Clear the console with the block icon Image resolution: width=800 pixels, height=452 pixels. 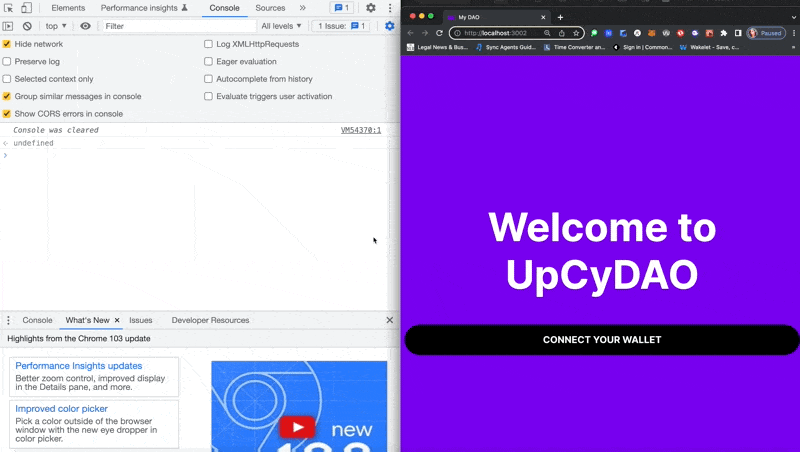pyautogui.click(x=27, y=26)
